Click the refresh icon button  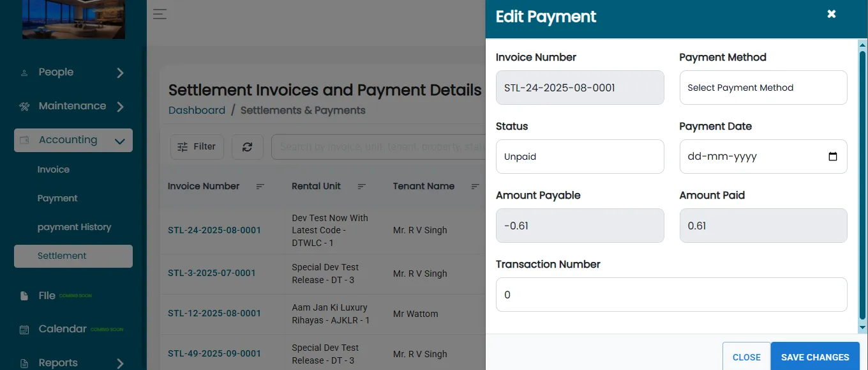tap(248, 147)
